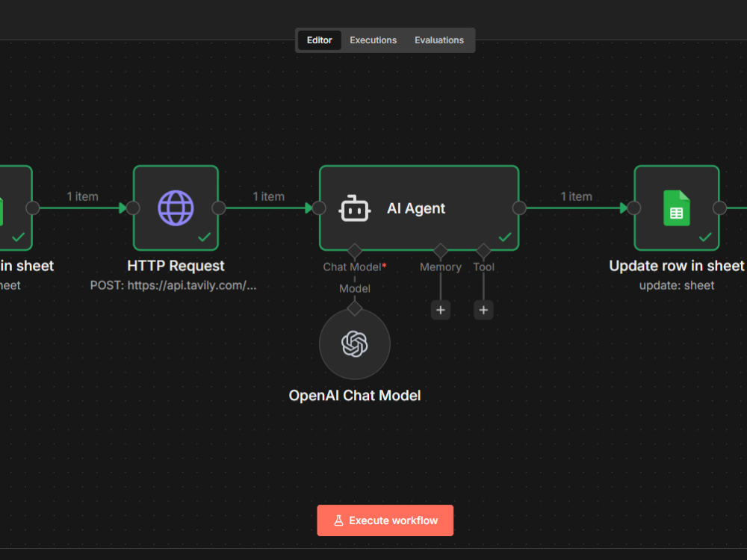The height and width of the screenshot is (560, 747).
Task: Click the AI Agent output connector
Action: point(519,208)
